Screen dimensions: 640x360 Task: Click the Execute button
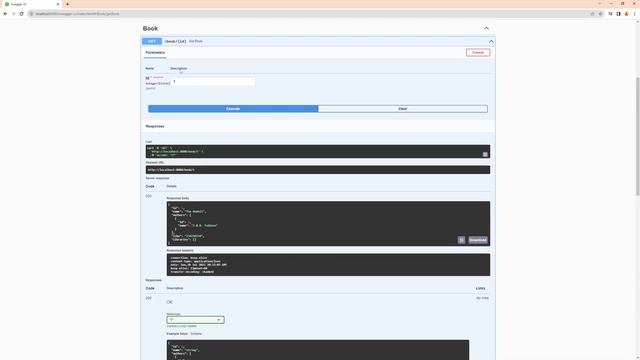(x=233, y=109)
